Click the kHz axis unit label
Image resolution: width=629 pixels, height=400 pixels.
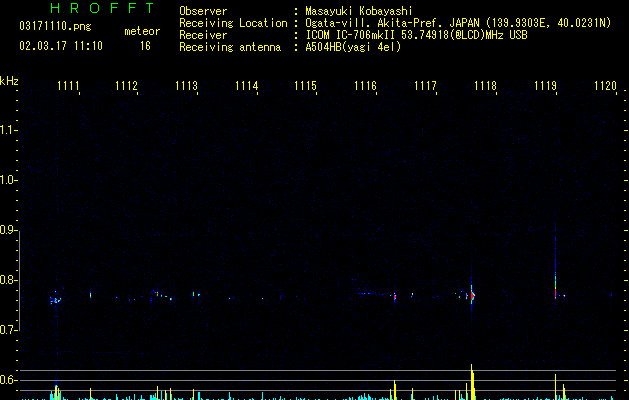coord(9,81)
